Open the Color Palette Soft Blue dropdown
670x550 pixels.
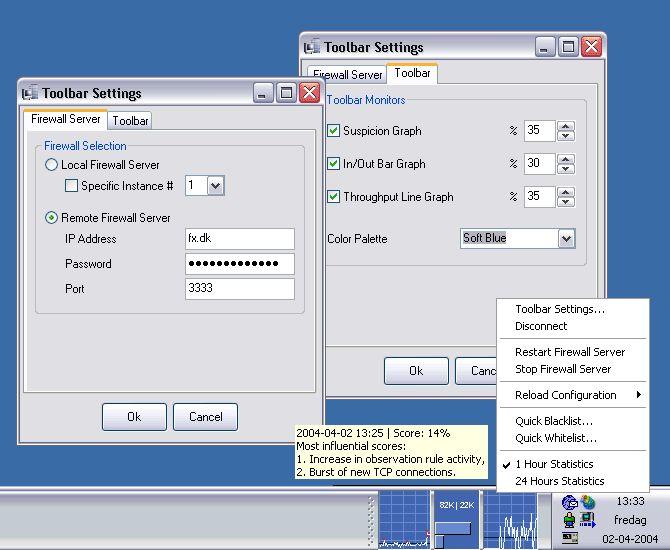[566, 238]
